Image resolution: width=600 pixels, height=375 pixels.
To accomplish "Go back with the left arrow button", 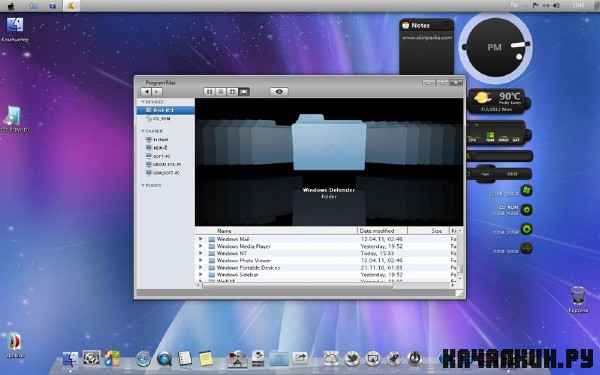I will click(146, 92).
